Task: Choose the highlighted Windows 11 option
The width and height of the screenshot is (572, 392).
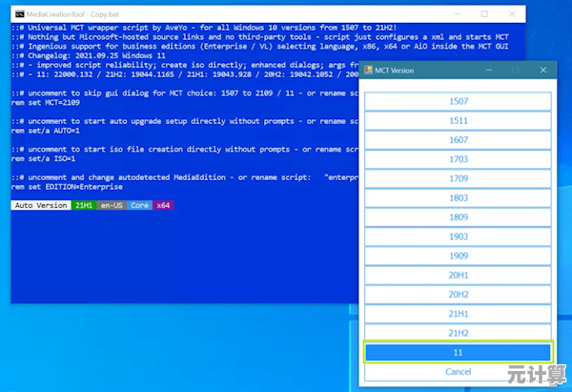Action: tap(458, 352)
